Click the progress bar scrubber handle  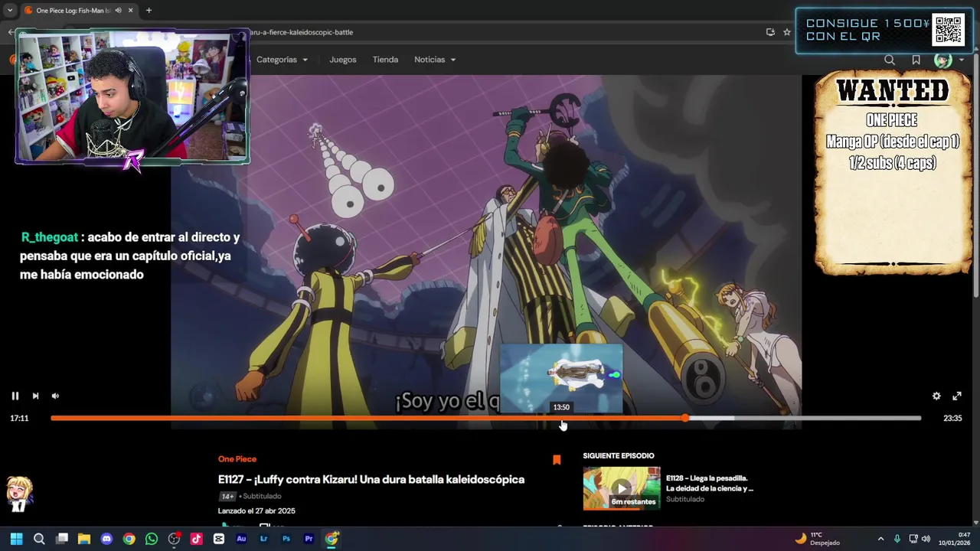(685, 418)
